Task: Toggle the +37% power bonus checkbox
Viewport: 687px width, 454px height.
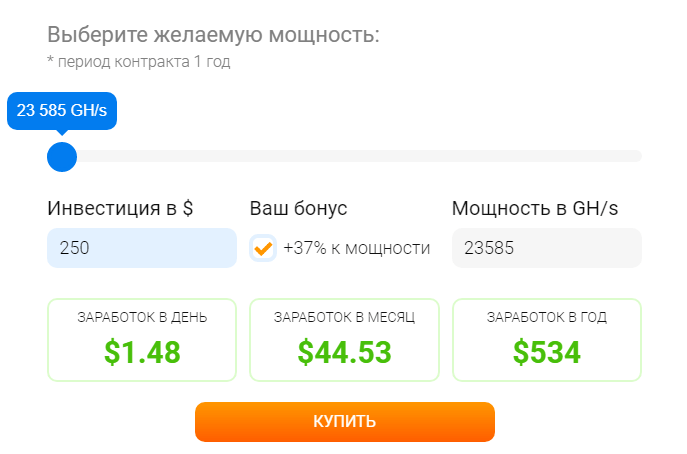Action: 263,248
